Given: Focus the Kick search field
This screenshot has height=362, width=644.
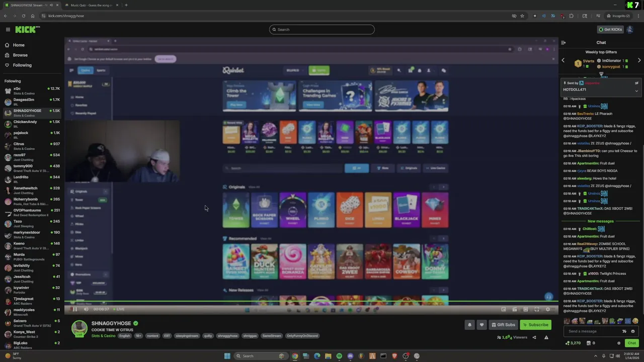Looking at the screenshot, I should [x=322, y=30].
